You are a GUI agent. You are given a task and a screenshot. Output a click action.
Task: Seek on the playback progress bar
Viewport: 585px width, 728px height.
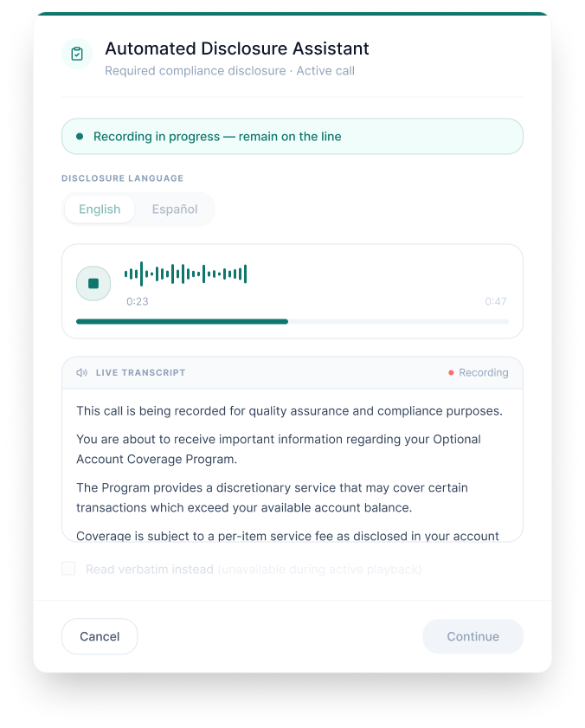[x=292, y=321]
